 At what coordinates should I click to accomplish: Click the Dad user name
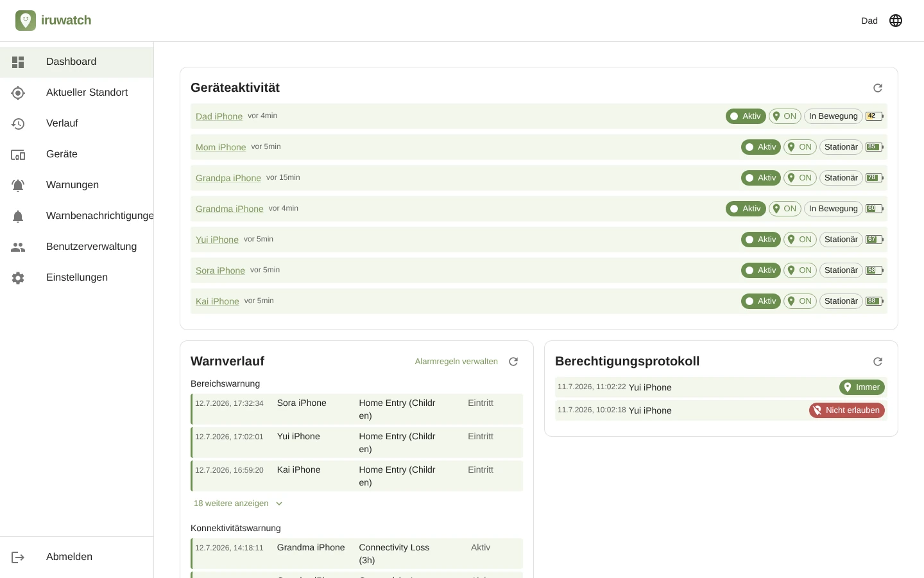(869, 21)
